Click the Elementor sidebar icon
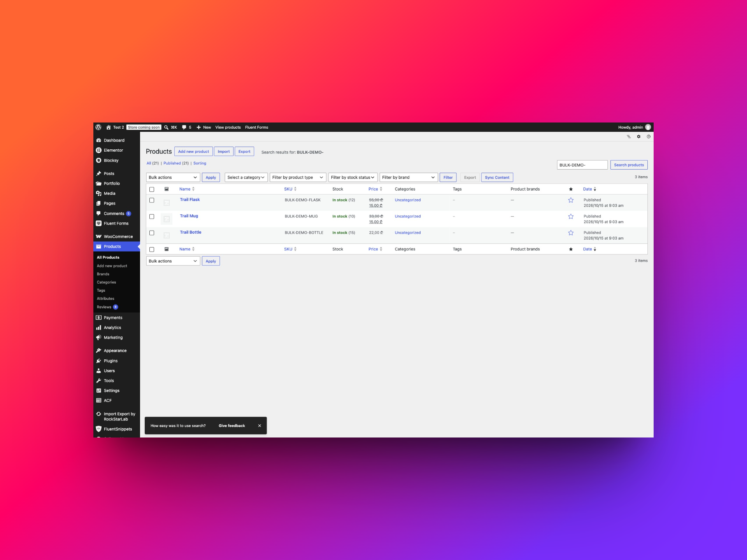747x560 pixels. (x=98, y=150)
